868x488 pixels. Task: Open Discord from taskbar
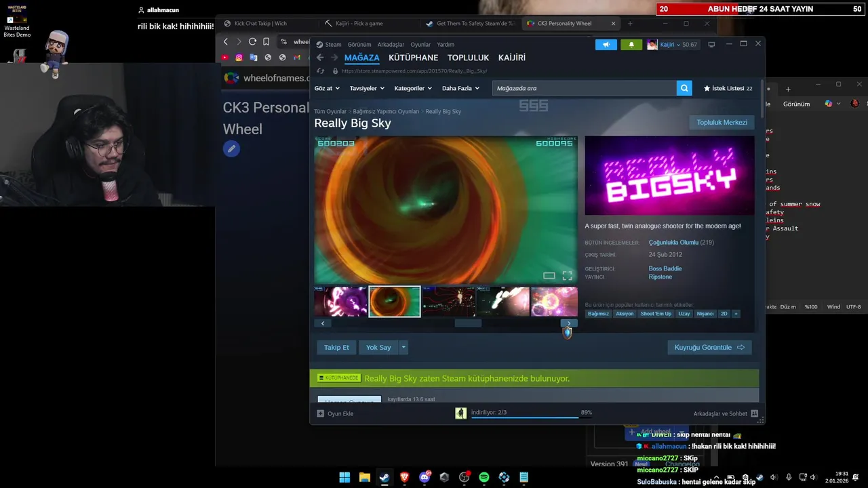pos(425,477)
